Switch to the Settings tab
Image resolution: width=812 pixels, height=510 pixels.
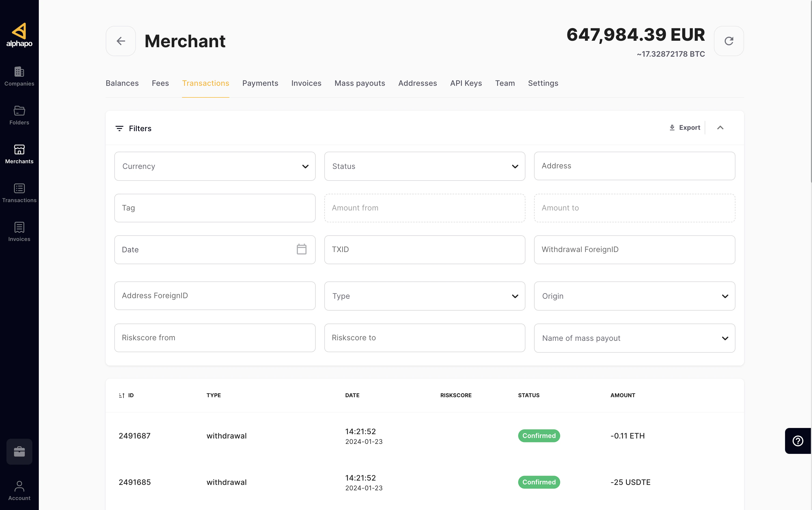[543, 83]
